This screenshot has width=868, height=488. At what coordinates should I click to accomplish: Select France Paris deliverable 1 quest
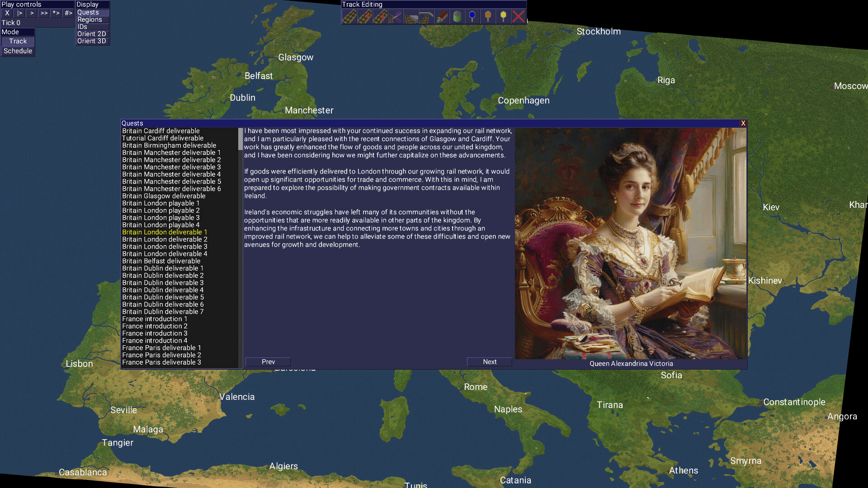pos(161,348)
